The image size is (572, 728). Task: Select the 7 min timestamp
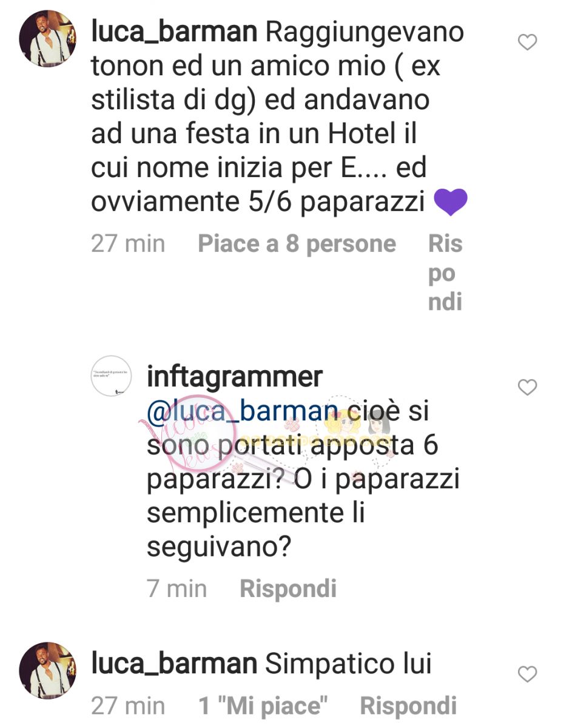click(x=177, y=588)
